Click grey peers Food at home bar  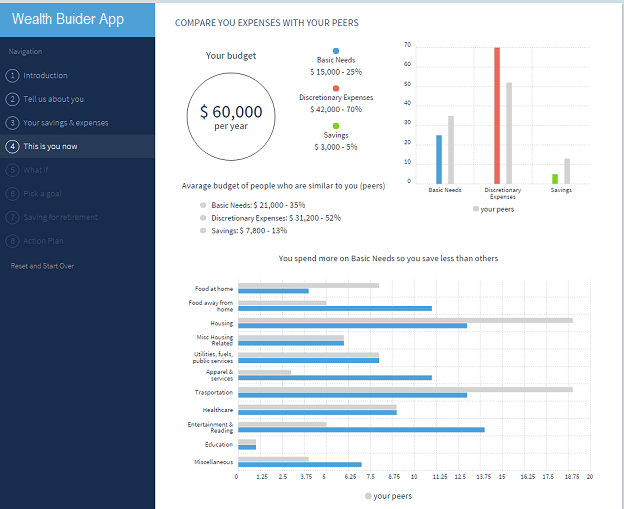coord(309,285)
